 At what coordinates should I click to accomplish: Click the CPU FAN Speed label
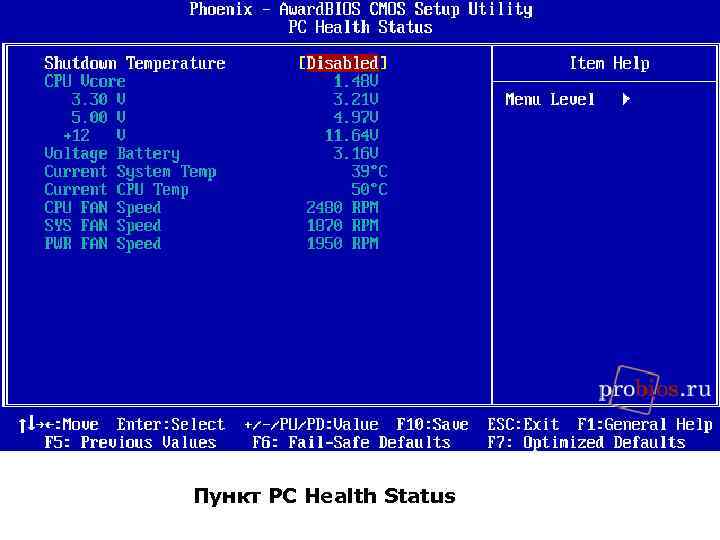click(103, 208)
